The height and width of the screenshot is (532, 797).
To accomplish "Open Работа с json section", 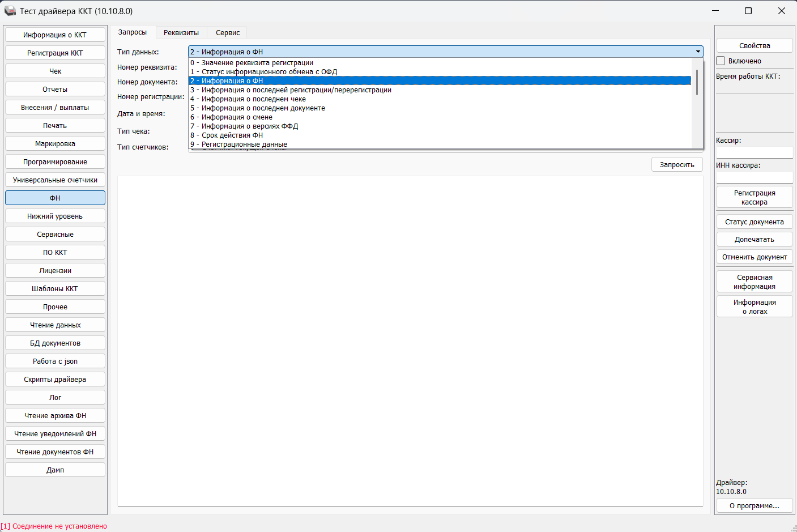I will coord(55,361).
